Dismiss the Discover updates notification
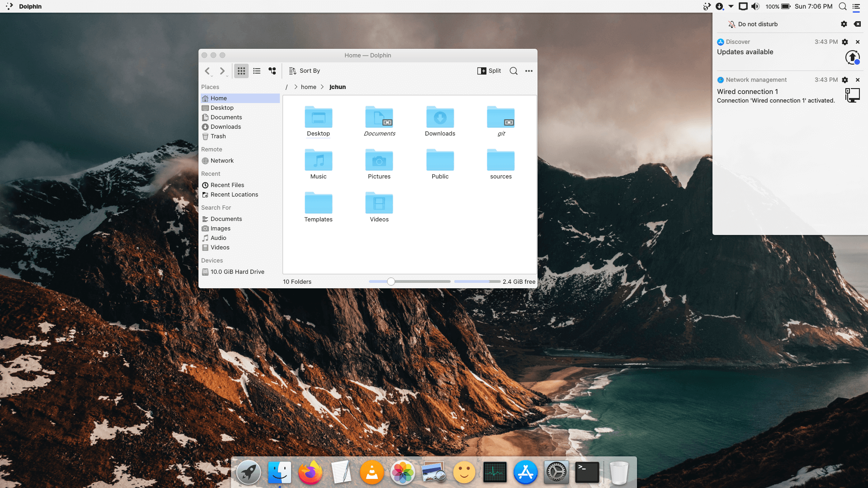This screenshot has width=868, height=488. (858, 42)
